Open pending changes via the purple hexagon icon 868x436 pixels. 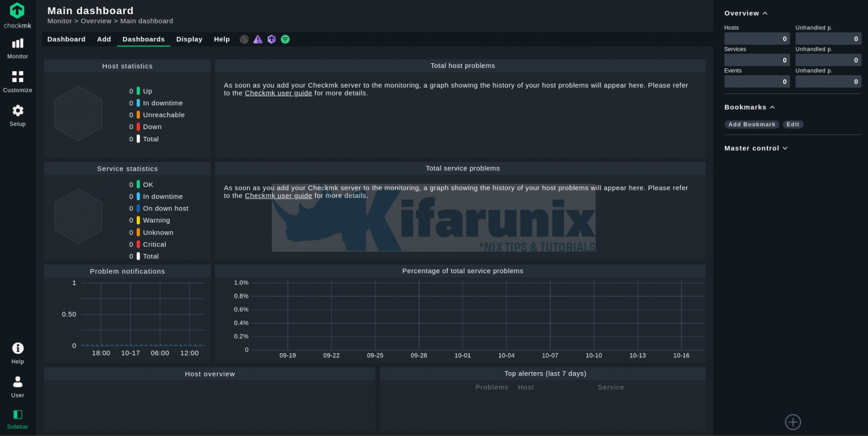click(x=271, y=39)
